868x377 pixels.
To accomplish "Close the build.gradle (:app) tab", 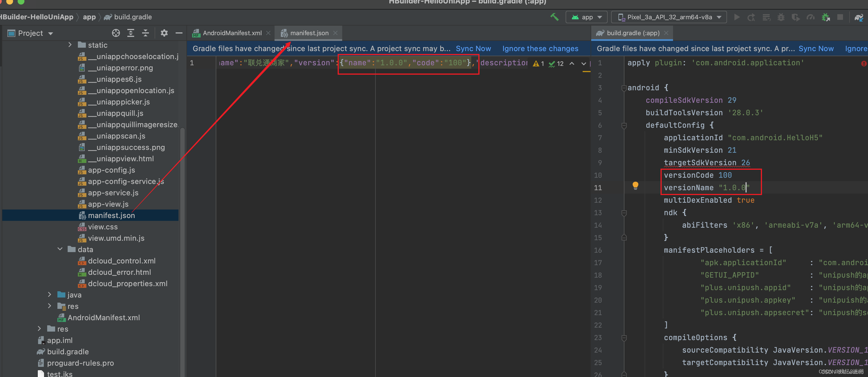I will (x=666, y=33).
